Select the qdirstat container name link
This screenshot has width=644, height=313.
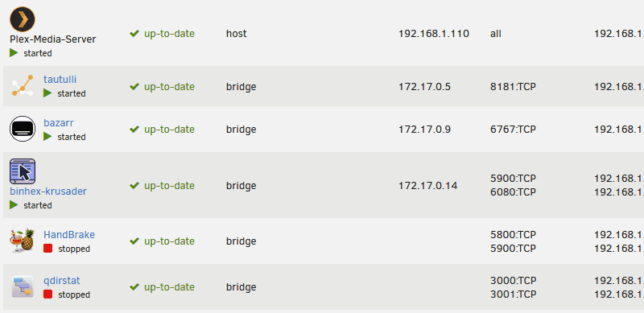click(62, 281)
